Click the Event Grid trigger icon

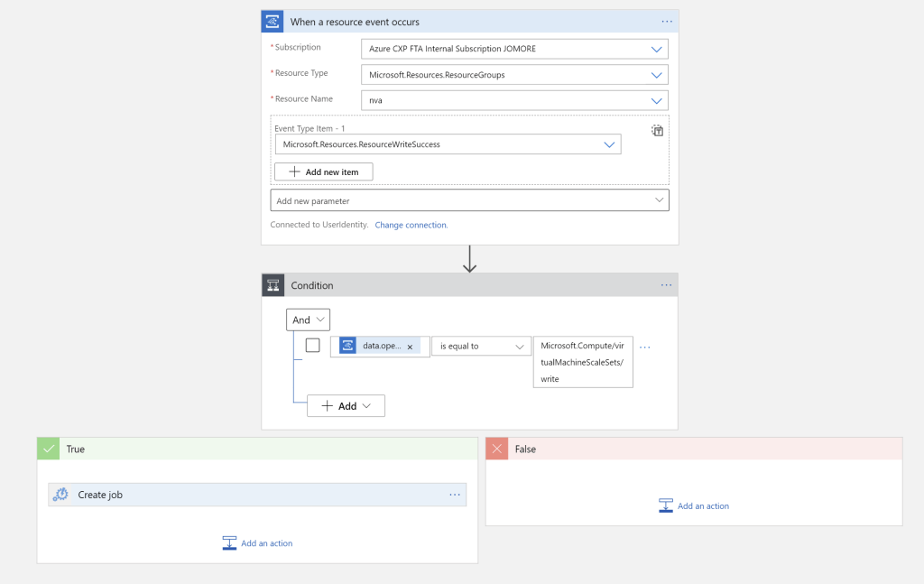pyautogui.click(x=273, y=22)
